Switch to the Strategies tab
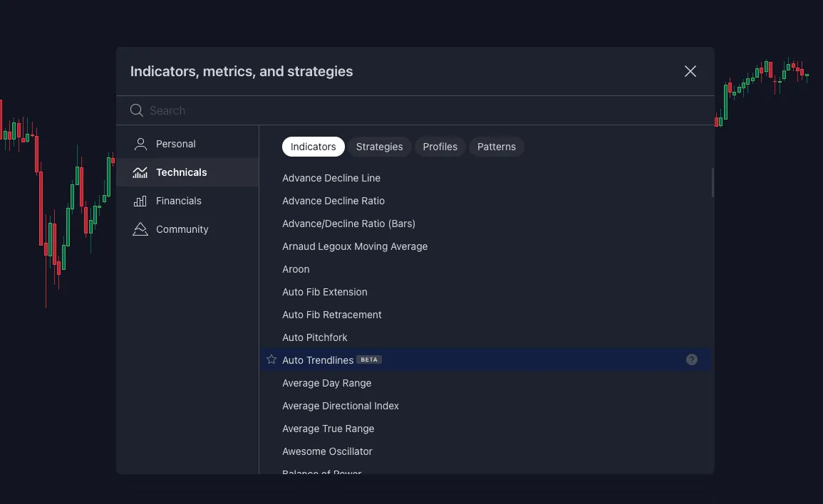823x504 pixels. (x=380, y=147)
